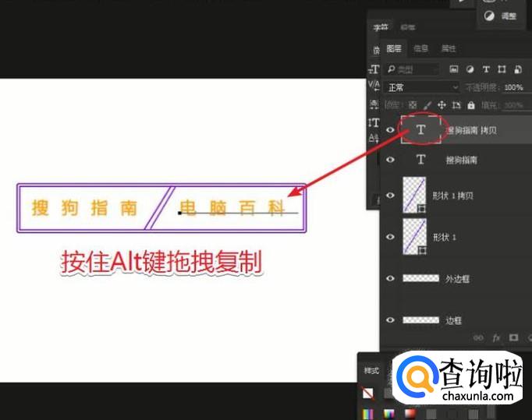Click the prevent artboard auto-nesting lock icon

pyautogui.click(x=456, y=105)
